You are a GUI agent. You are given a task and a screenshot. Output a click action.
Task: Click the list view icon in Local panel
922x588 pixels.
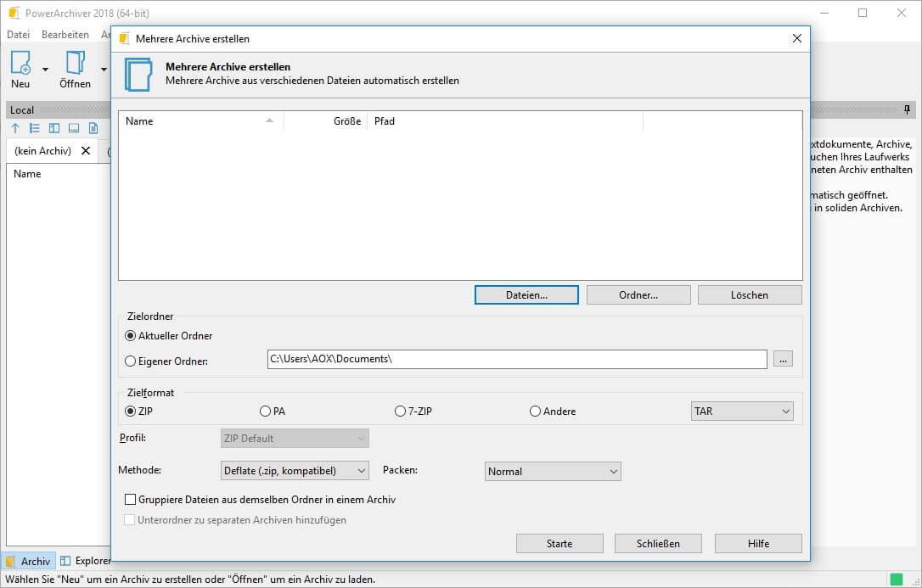[x=35, y=128]
